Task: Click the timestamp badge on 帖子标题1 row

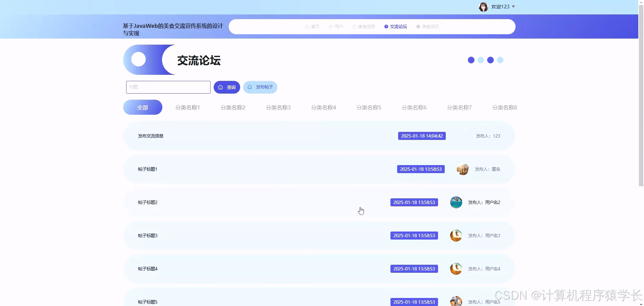Action: click(x=421, y=169)
